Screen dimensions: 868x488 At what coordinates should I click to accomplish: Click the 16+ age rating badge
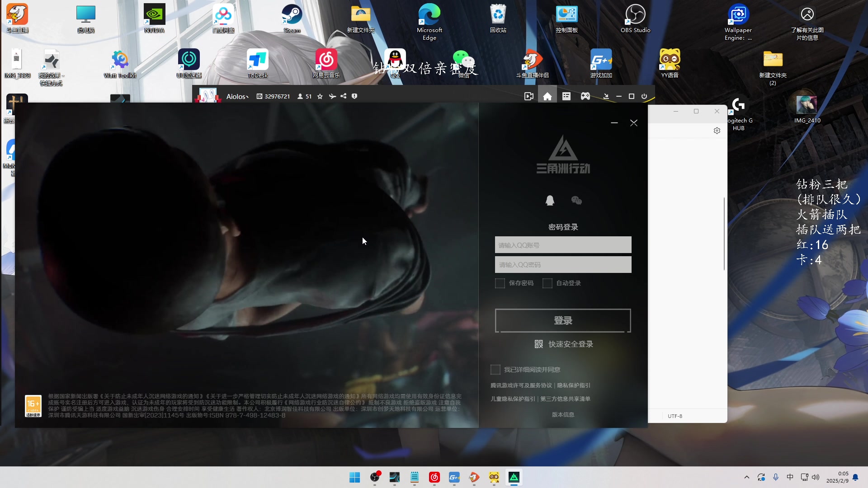33,406
